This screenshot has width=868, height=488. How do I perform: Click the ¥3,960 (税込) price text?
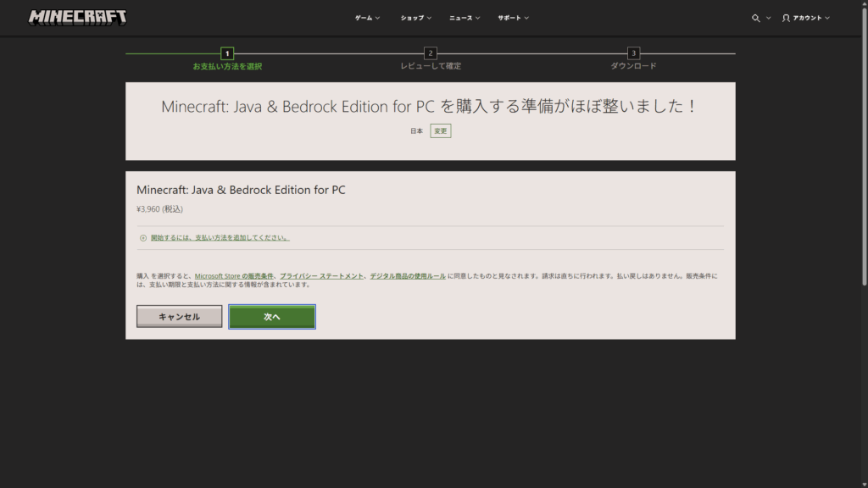pyautogui.click(x=159, y=209)
